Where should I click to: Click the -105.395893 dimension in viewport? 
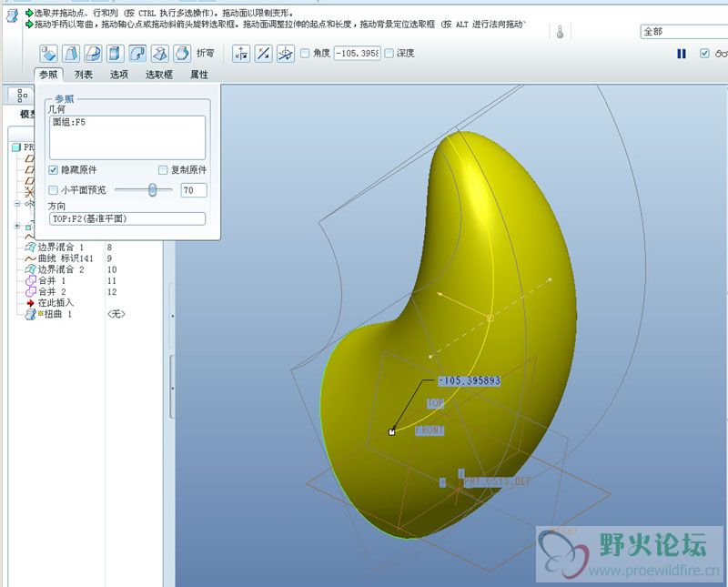(x=470, y=380)
